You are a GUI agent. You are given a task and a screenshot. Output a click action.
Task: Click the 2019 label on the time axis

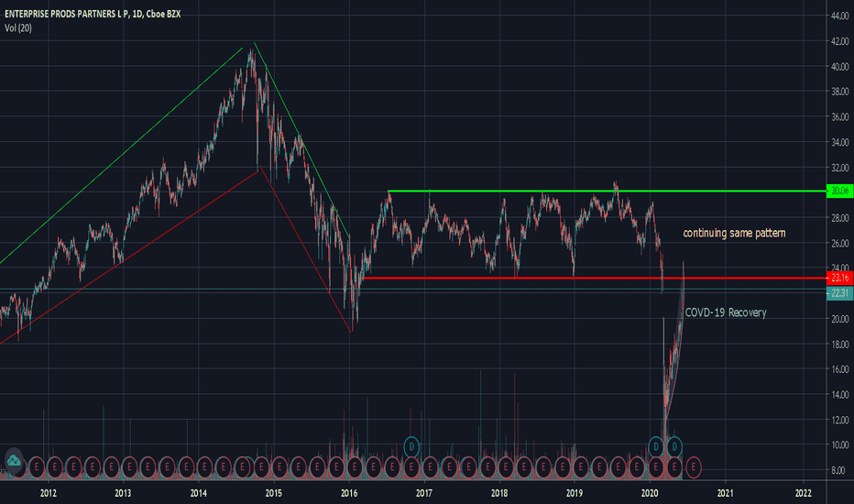(575, 493)
